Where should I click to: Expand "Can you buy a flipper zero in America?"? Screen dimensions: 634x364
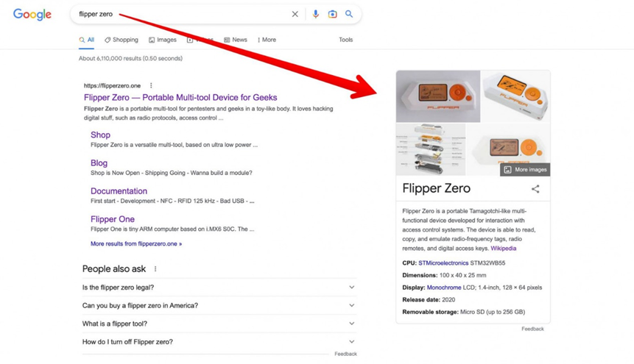[351, 305]
